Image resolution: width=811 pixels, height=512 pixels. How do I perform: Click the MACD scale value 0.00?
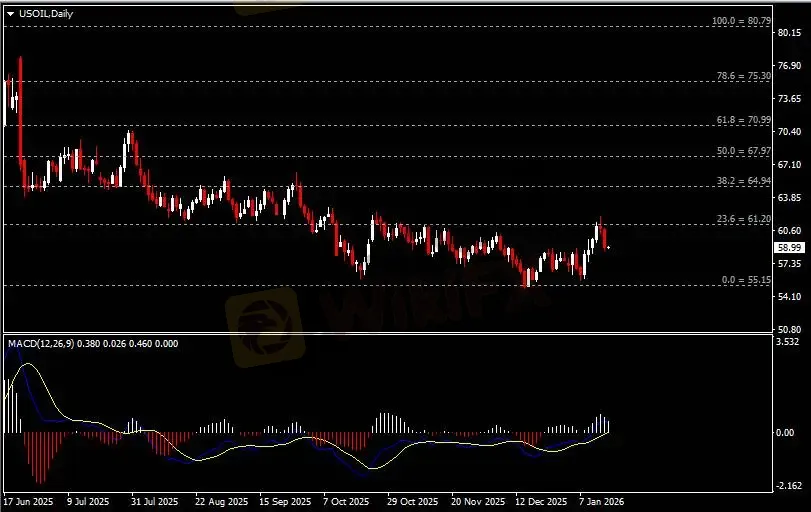(786, 432)
